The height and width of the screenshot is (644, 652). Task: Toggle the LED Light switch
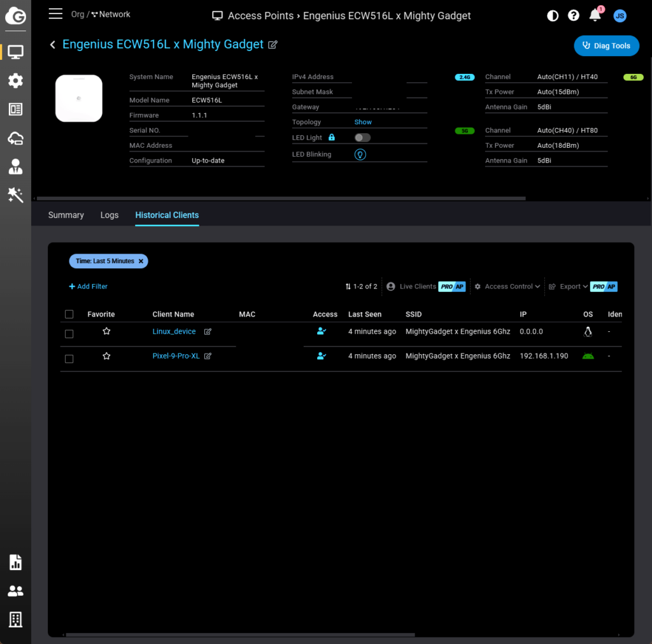click(x=362, y=138)
